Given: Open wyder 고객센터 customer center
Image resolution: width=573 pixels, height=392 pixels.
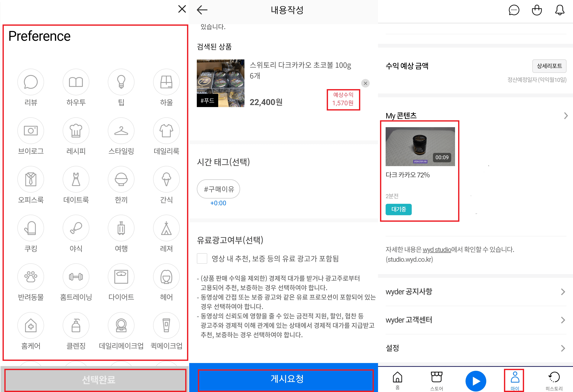Looking at the screenshot, I should [476, 320].
